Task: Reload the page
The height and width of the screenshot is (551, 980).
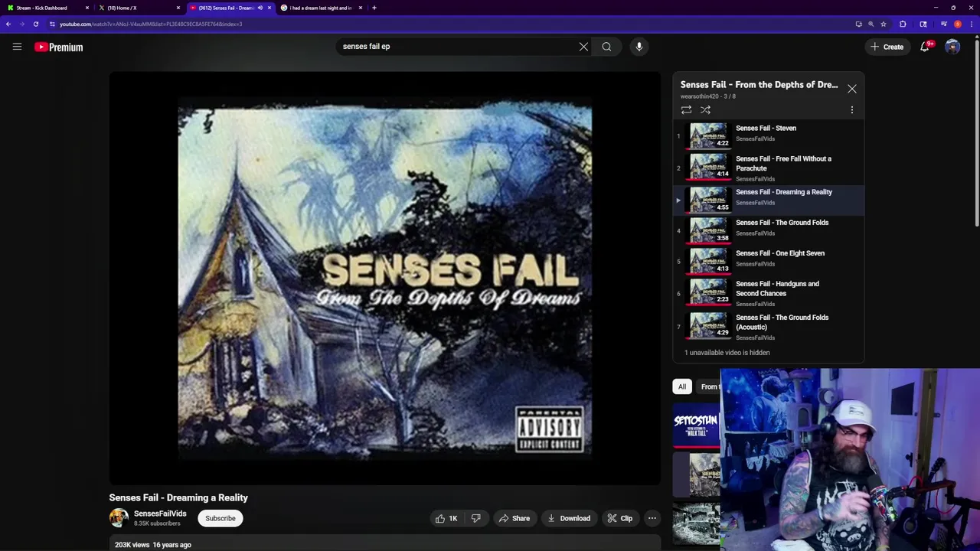Action: pyautogui.click(x=35, y=24)
